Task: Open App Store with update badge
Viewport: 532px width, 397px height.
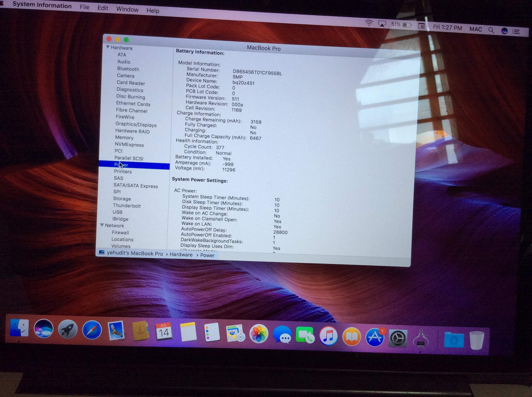Action: 375,337
